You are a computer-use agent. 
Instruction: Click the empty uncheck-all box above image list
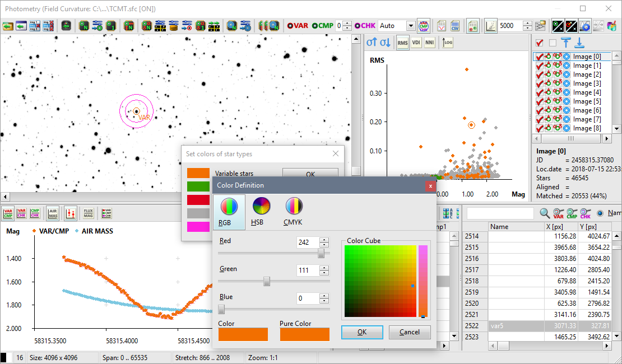553,43
